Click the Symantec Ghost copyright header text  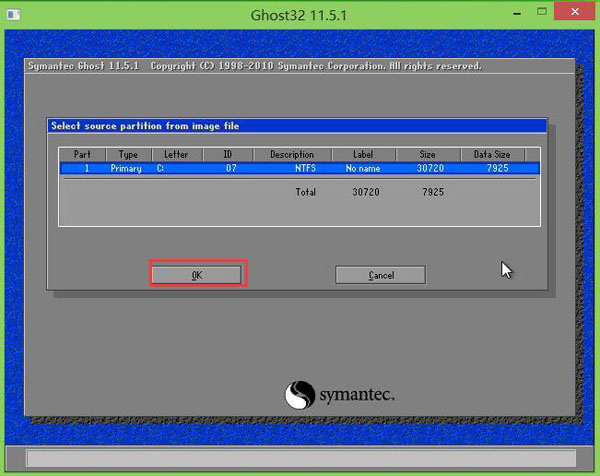(255, 66)
